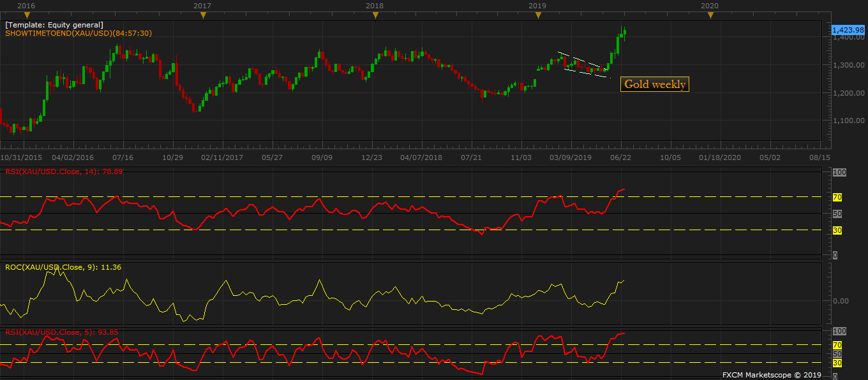Viewport: 868px width, 380px height.
Task: Select the current price tag 1,423.98
Action: click(x=848, y=29)
